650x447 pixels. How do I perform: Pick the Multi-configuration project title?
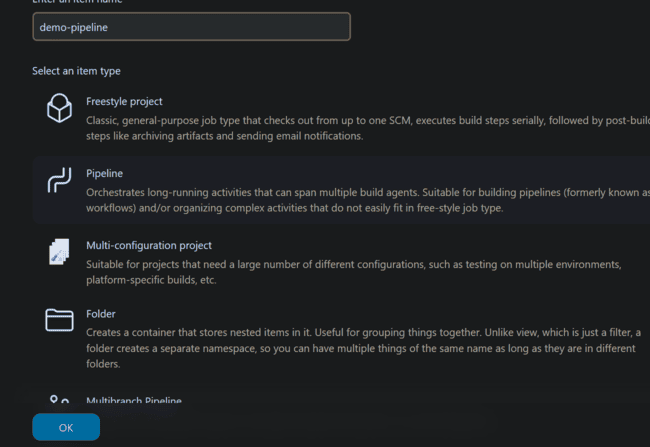click(149, 245)
